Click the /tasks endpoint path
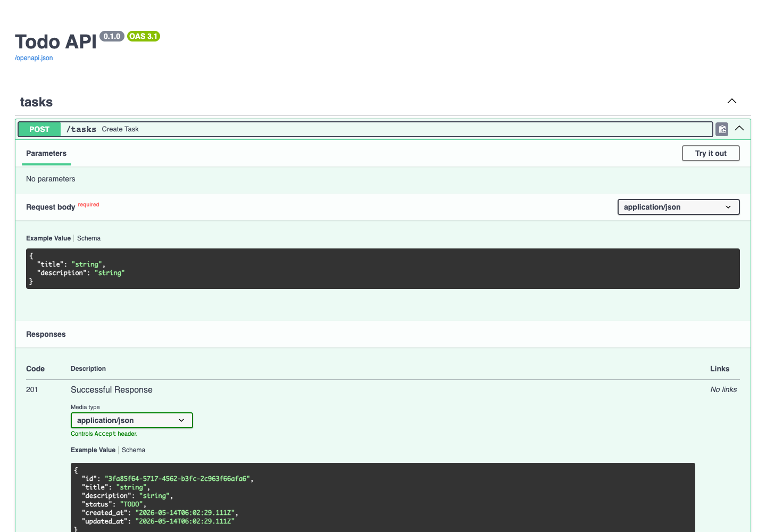This screenshot has width=766, height=532. [x=81, y=129]
